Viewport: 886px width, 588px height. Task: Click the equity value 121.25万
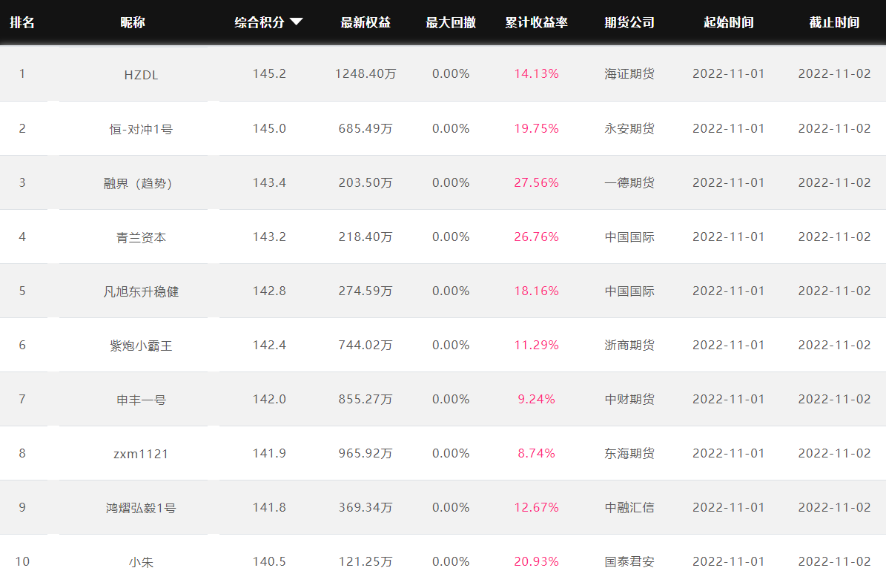tap(366, 562)
